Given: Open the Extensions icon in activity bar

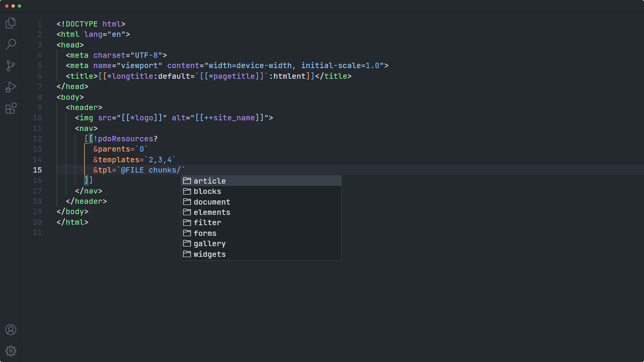Looking at the screenshot, I should [x=11, y=108].
